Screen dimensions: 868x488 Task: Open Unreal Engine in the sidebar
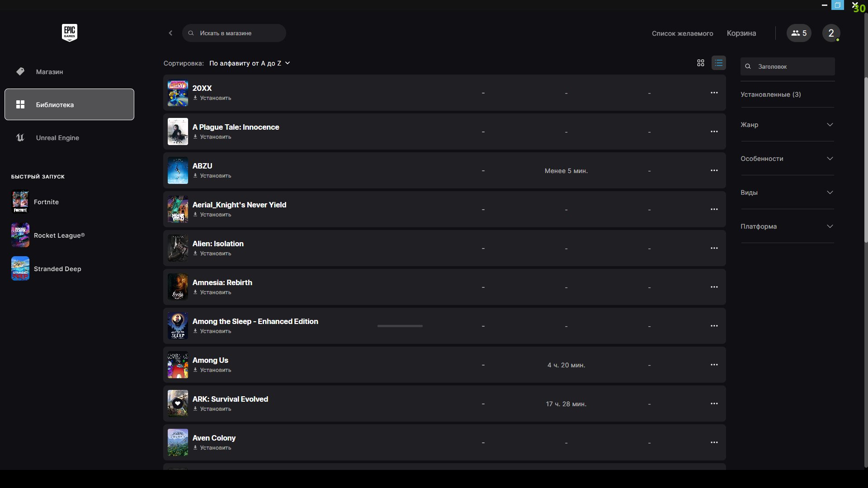coord(57,138)
